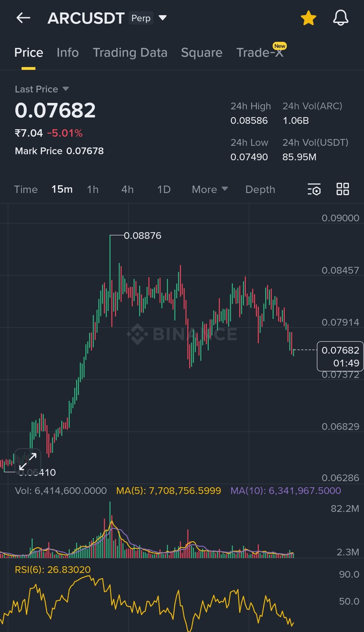Expand chart to fullscreen
The image size is (364, 632).
[28, 461]
